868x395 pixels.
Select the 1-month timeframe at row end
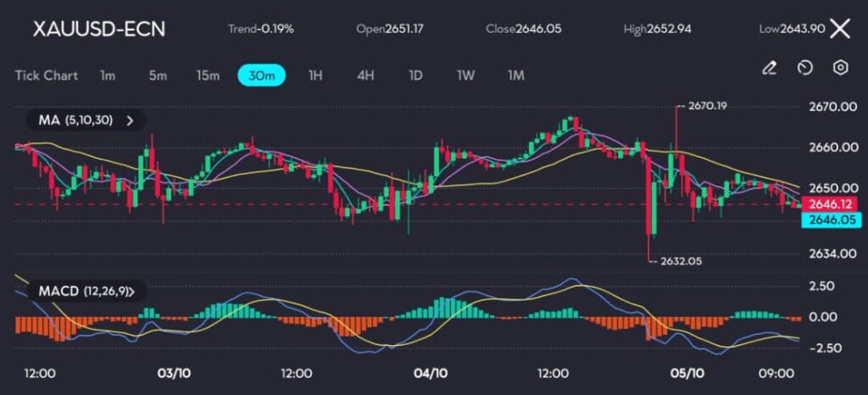pyautogui.click(x=515, y=75)
